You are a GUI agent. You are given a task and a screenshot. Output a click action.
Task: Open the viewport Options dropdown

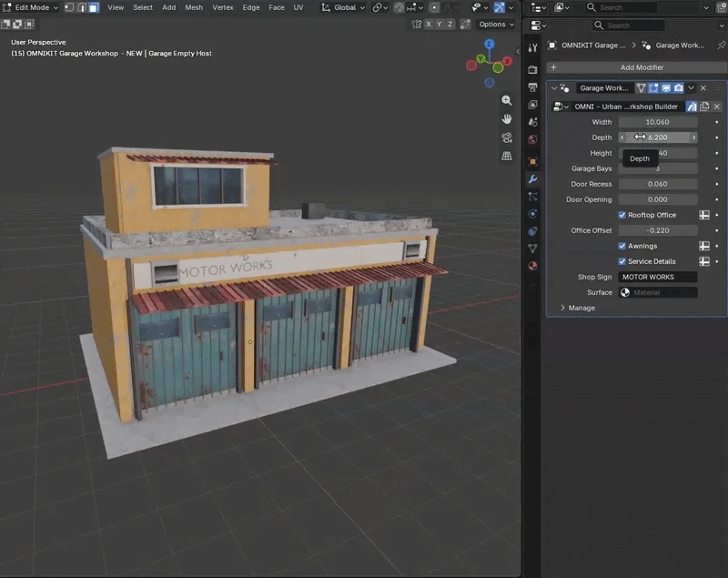pyautogui.click(x=496, y=25)
